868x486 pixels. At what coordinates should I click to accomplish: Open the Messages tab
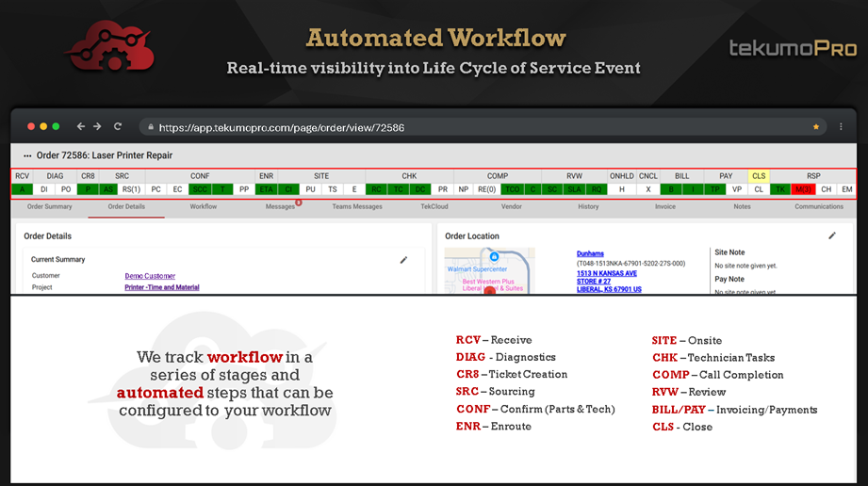click(280, 206)
